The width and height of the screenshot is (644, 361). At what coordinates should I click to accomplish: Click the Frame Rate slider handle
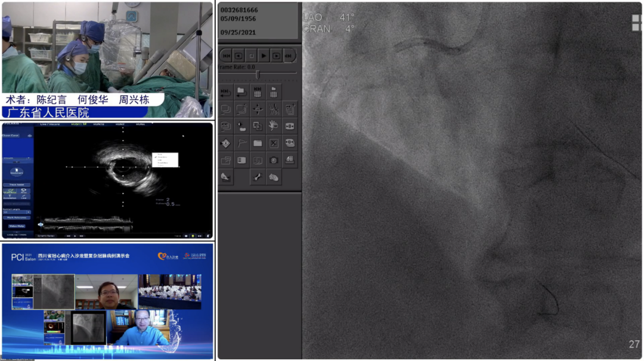click(257, 74)
